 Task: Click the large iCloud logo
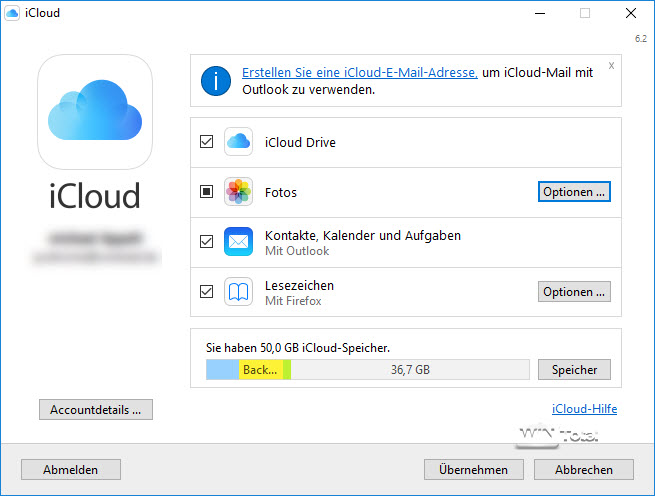[x=95, y=112]
